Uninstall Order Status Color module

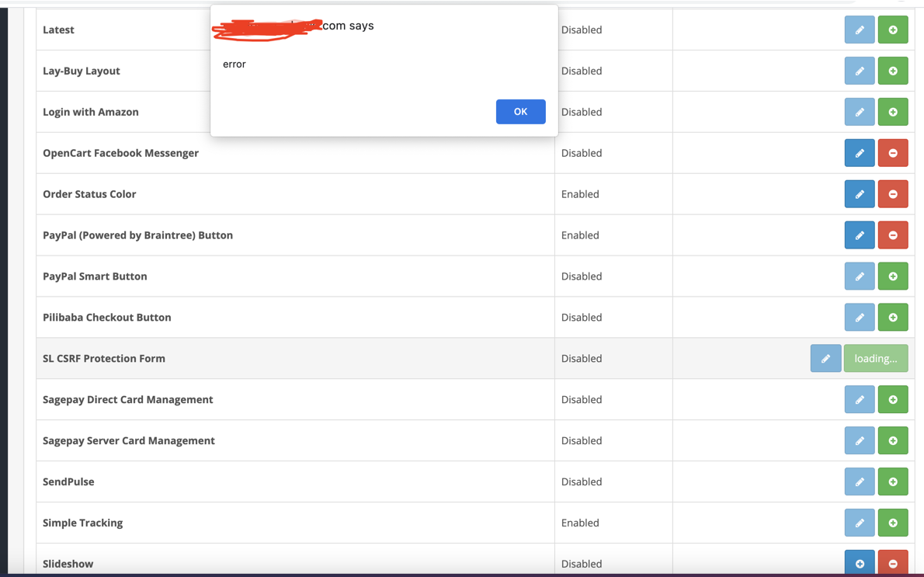click(893, 194)
